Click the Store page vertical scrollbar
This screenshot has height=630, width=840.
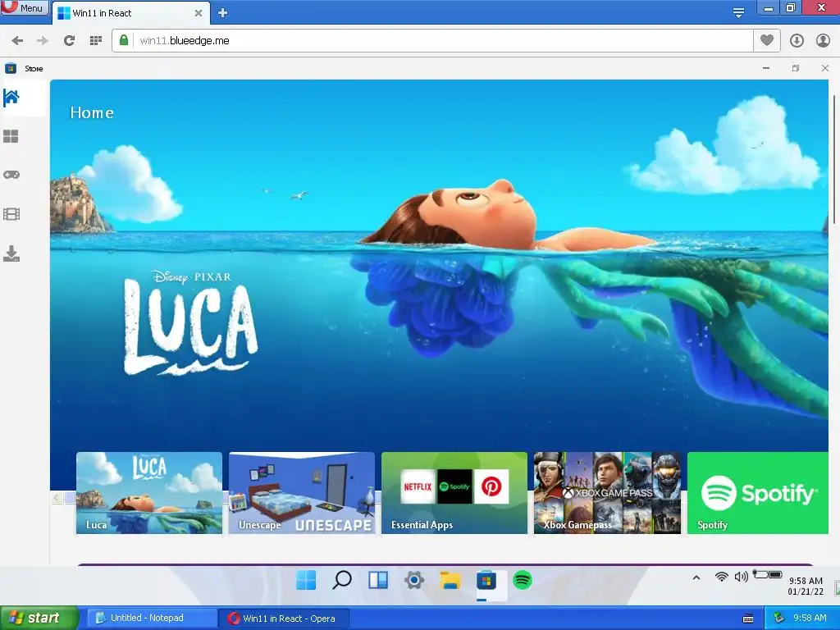[834, 160]
